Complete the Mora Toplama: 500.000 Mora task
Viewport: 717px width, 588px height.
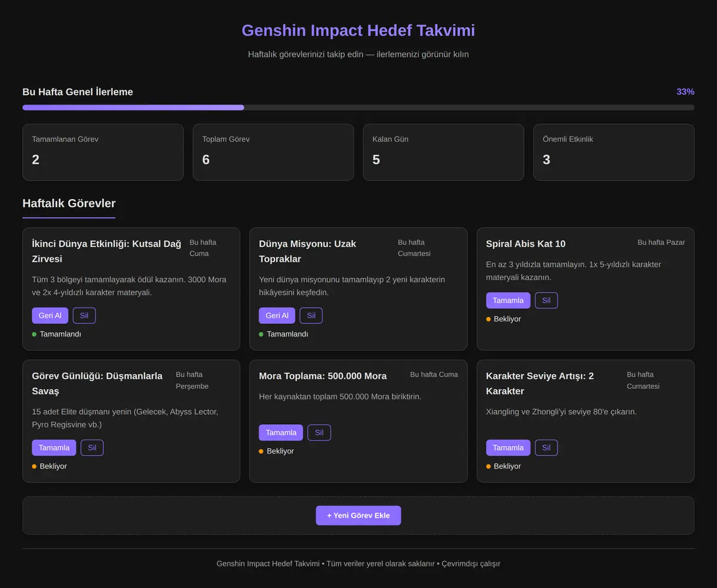(281, 433)
